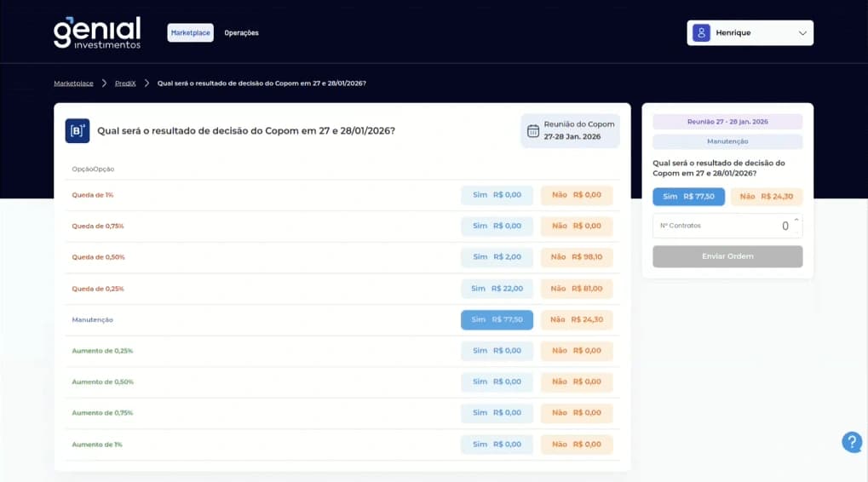Screen dimensions: 868x482
Task: Select Não R$ 24,30 in Manutenção row
Action: [577, 320]
